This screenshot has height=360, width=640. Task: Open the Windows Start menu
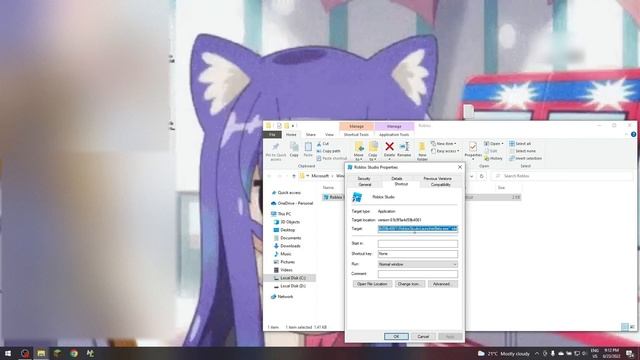click(x=8, y=353)
